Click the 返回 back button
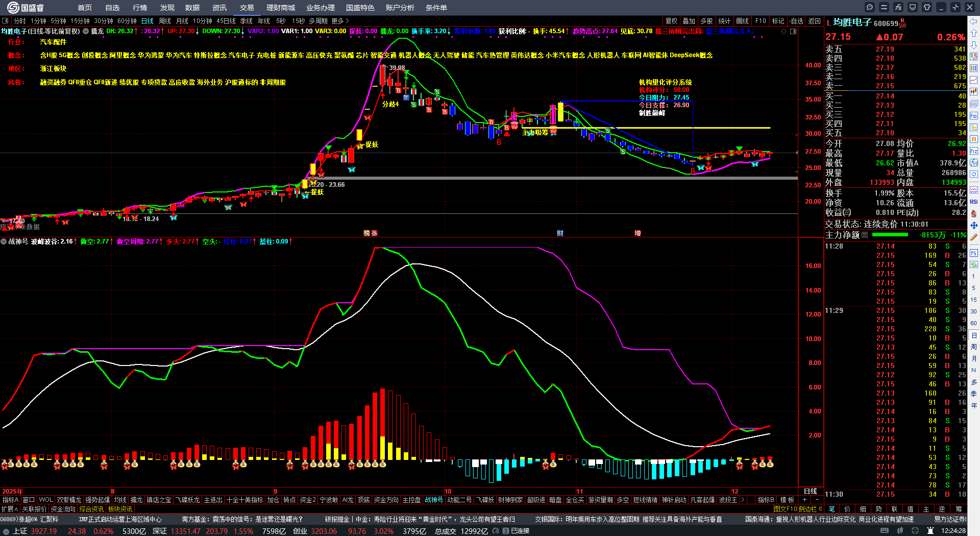The image size is (980, 536). point(815,21)
